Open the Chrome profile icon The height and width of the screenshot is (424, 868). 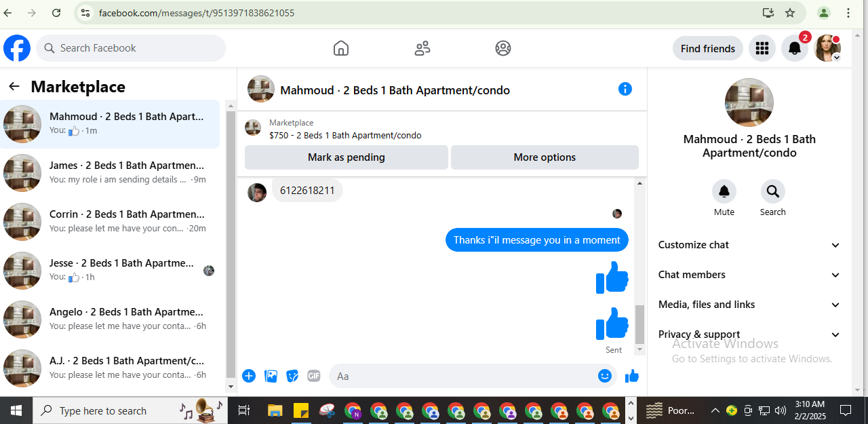[824, 13]
